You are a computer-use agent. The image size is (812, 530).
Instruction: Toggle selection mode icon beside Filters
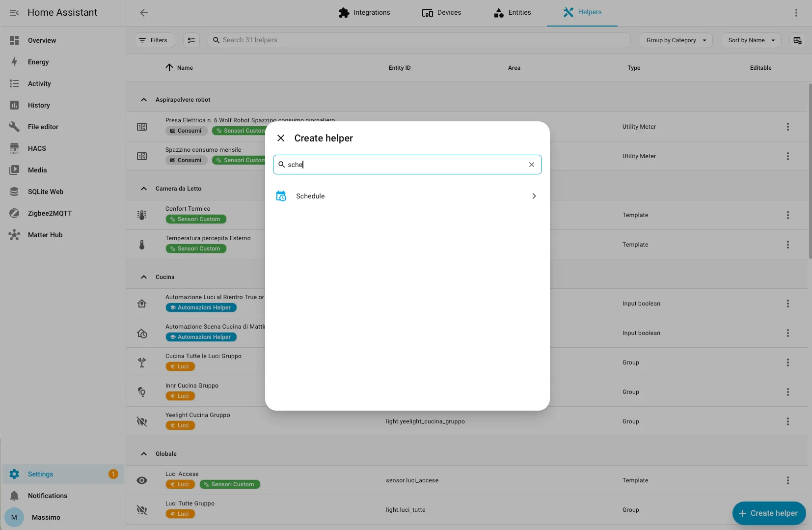[x=191, y=40]
